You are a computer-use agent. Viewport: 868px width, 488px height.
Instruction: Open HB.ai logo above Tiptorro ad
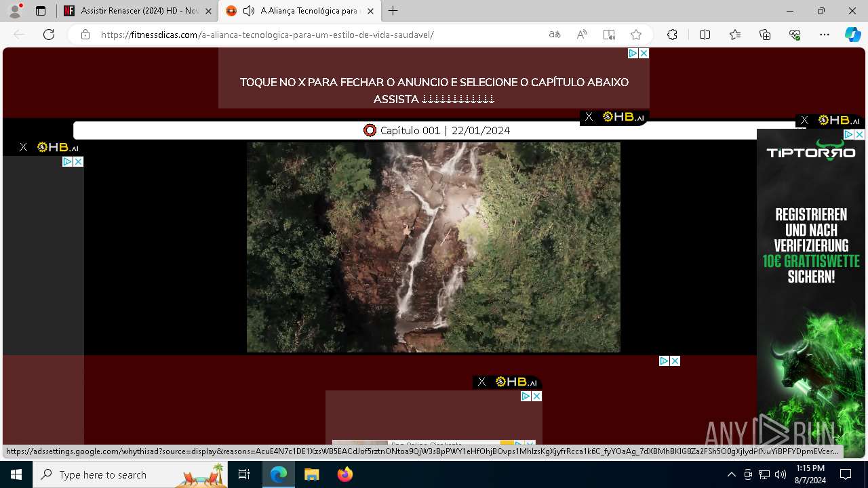click(x=839, y=120)
